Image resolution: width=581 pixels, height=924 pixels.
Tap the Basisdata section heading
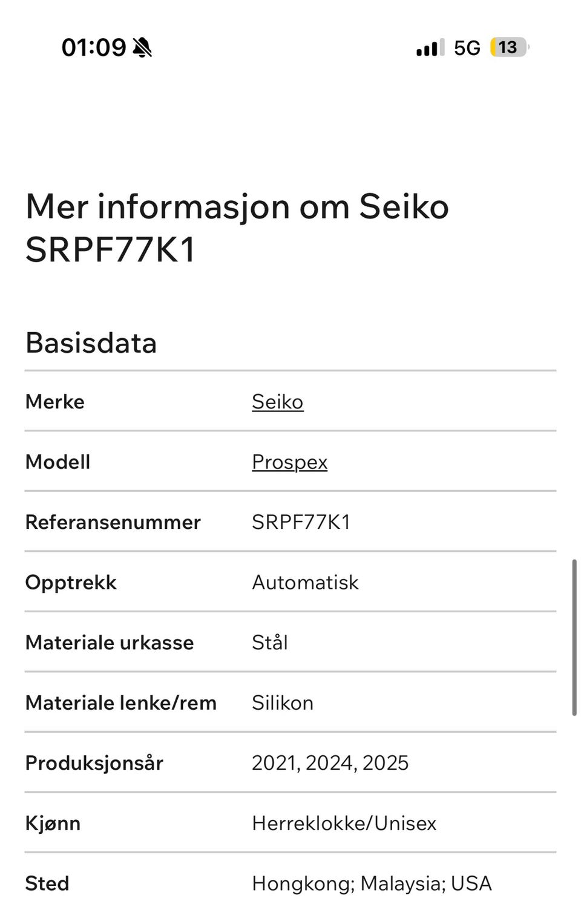(x=91, y=343)
